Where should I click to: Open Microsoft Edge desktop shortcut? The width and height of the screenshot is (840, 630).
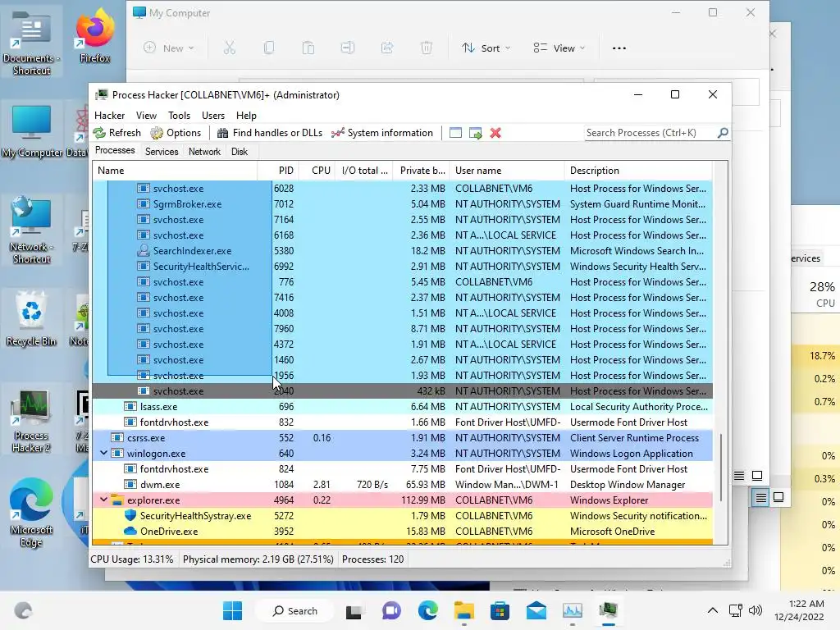pos(31,514)
